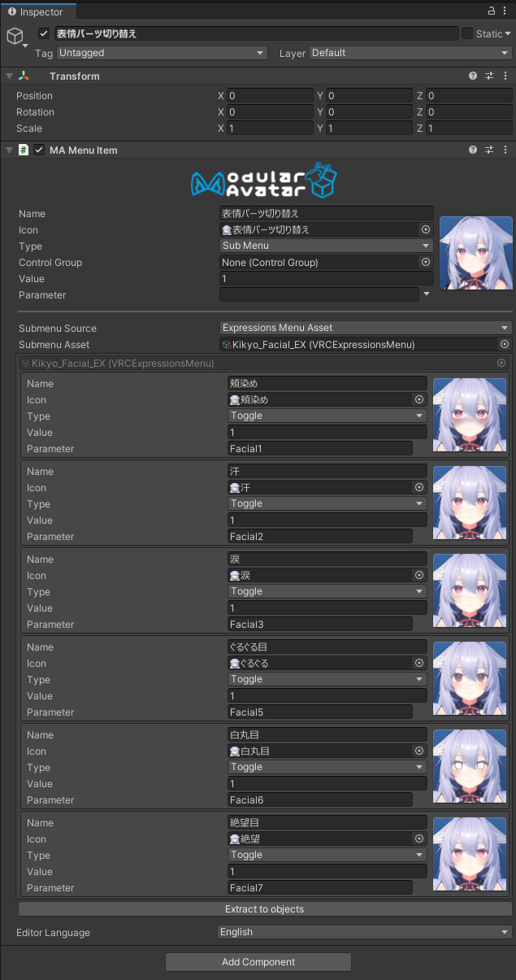Viewport: 516px width, 980px height.
Task: Click the Modular Avatar logo
Action: click(x=263, y=181)
